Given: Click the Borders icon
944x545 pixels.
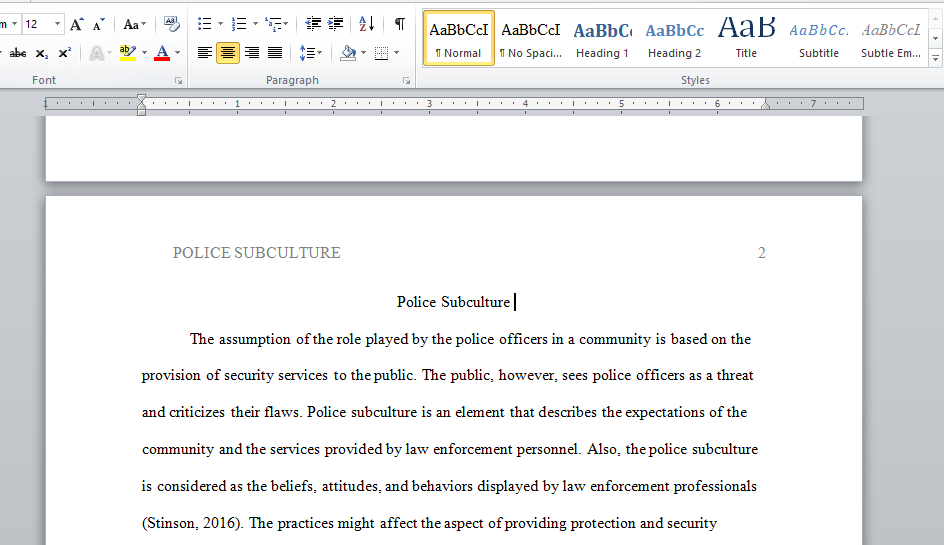Looking at the screenshot, I should point(381,53).
